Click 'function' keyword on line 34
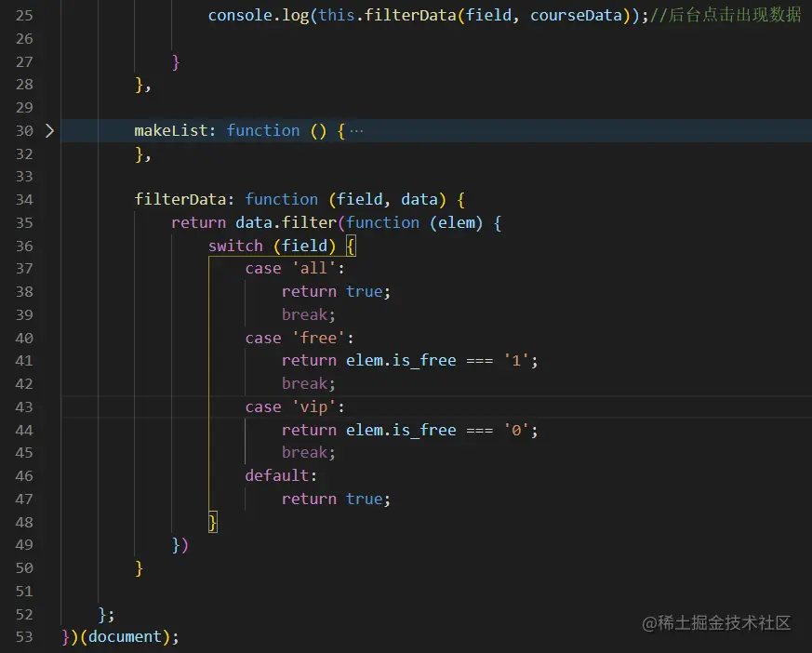The height and width of the screenshot is (653, 812). click(x=281, y=199)
